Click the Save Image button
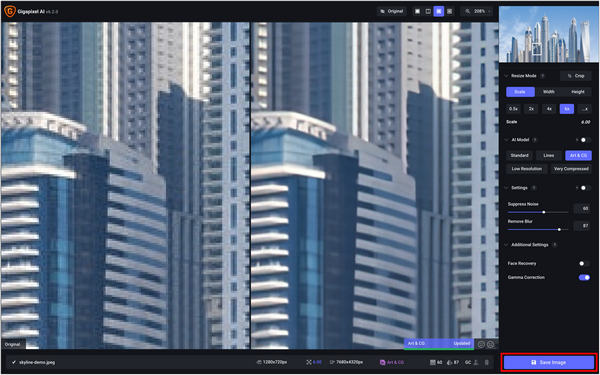This screenshot has height=375, width=600. click(549, 362)
